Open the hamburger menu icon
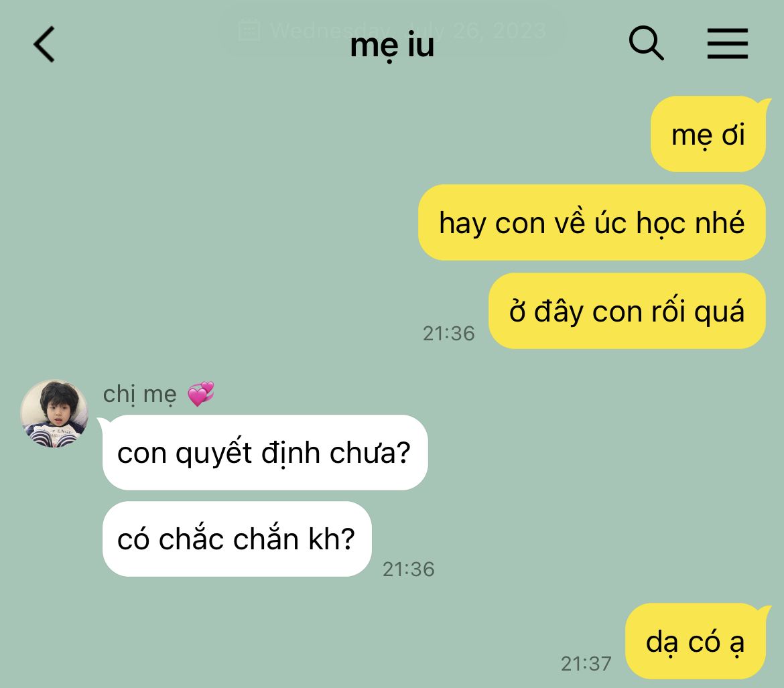The width and height of the screenshot is (784, 688). click(727, 44)
